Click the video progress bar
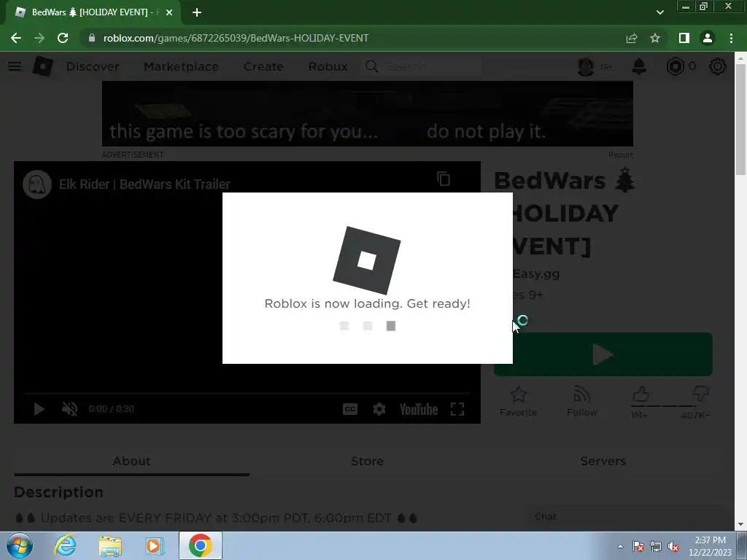Screen dimensions: 747x560 [247, 393]
